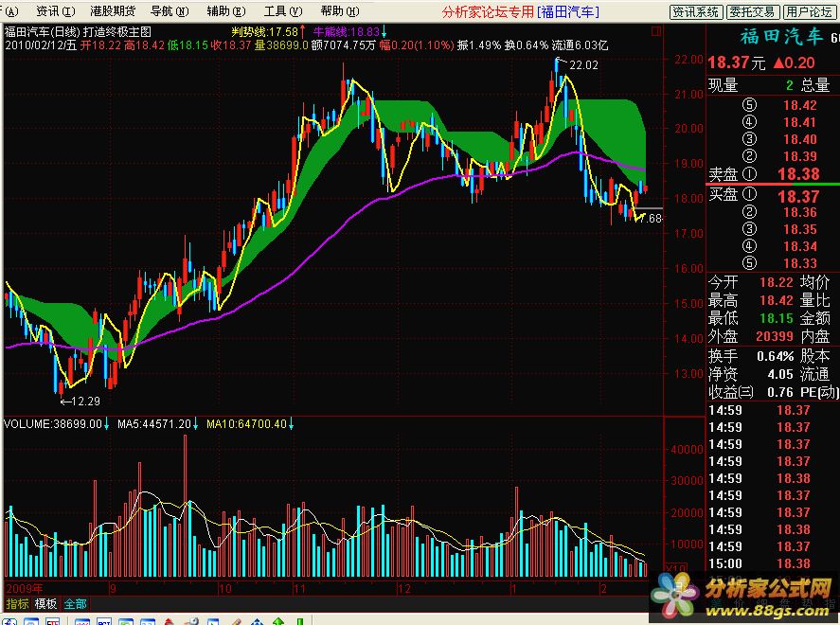Click month marker 9 on time axis

coord(113,589)
